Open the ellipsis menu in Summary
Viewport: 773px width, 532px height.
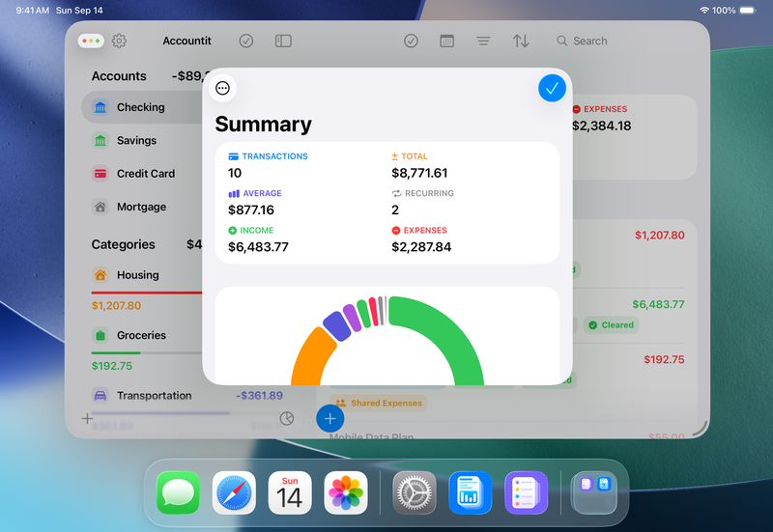222,88
